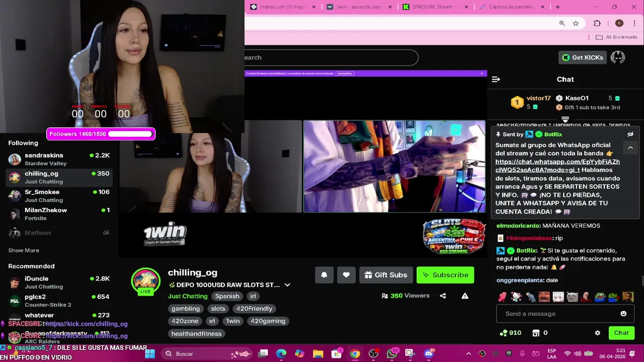644x362 pixels.
Task: Send message with Chat button
Action: click(621, 333)
